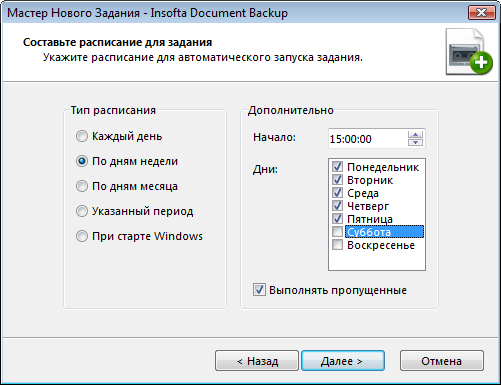The height and width of the screenshot is (385, 501).
Task: Toggle the Четверг checkbox
Action: click(x=337, y=206)
